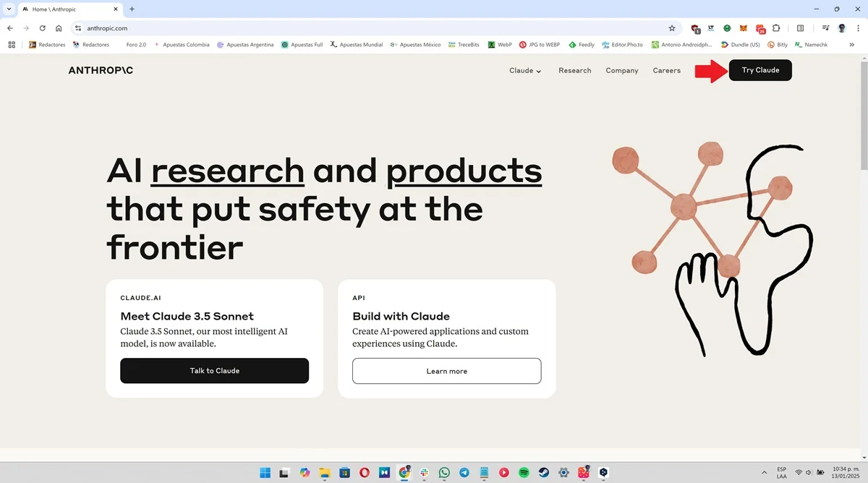Toggle the browser side panel
The height and width of the screenshot is (483, 868).
(800, 28)
